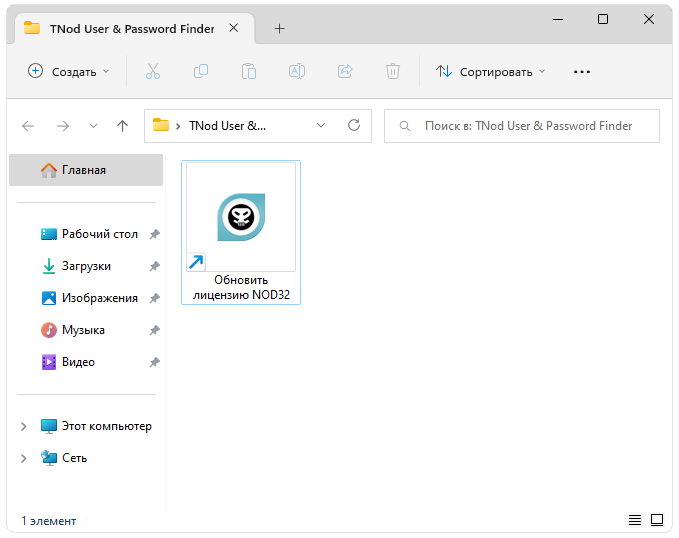
Task: Expand the Сеть tree node
Action: [24, 458]
